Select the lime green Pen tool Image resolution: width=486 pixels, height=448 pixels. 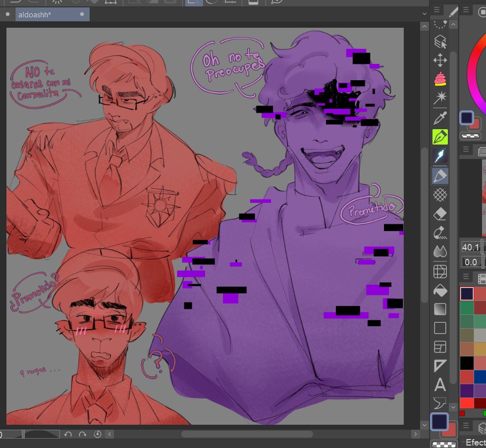pos(440,137)
